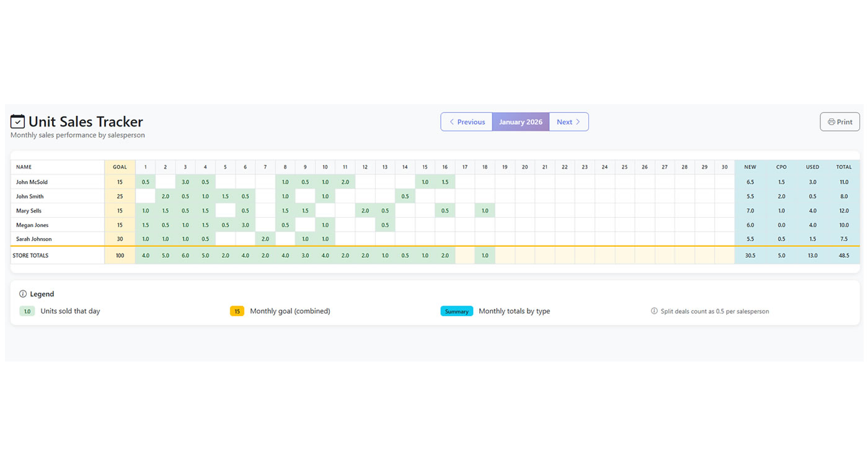Go to the Previous month
Image resolution: width=868 pixels, height=465 pixels.
(467, 122)
